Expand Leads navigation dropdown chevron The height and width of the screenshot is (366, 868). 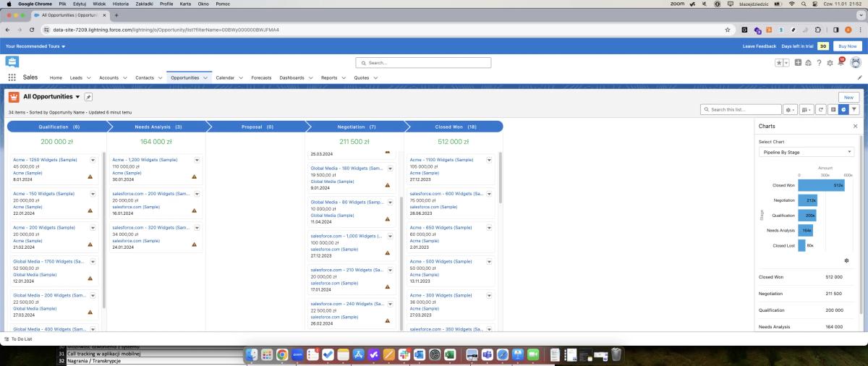point(89,77)
